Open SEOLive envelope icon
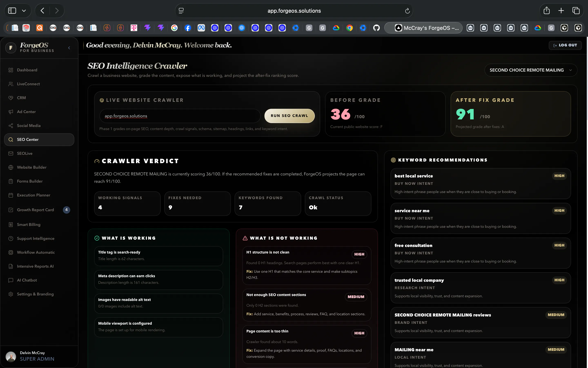Image resolution: width=588 pixels, height=368 pixels. coord(11,153)
